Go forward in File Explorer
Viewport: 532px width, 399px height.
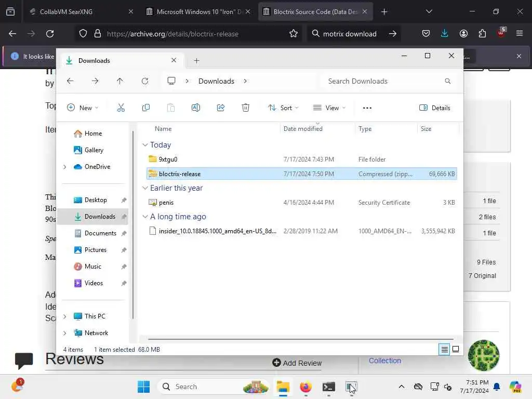click(95, 81)
